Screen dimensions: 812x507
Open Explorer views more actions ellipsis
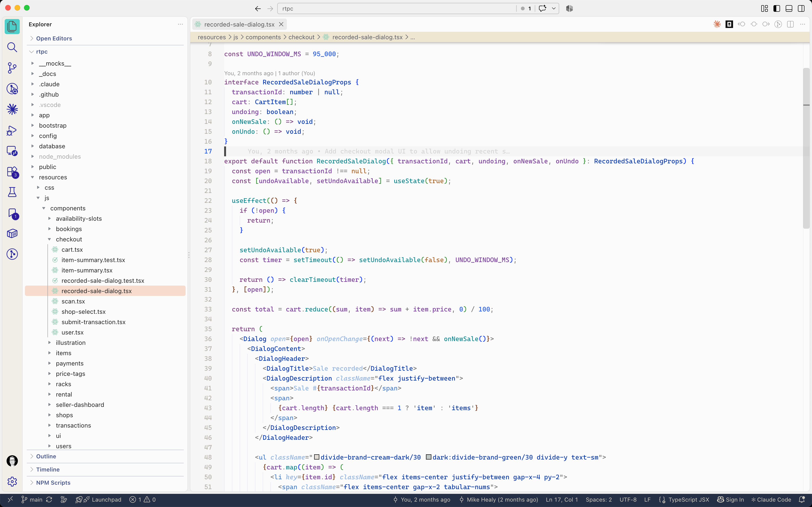180,24
